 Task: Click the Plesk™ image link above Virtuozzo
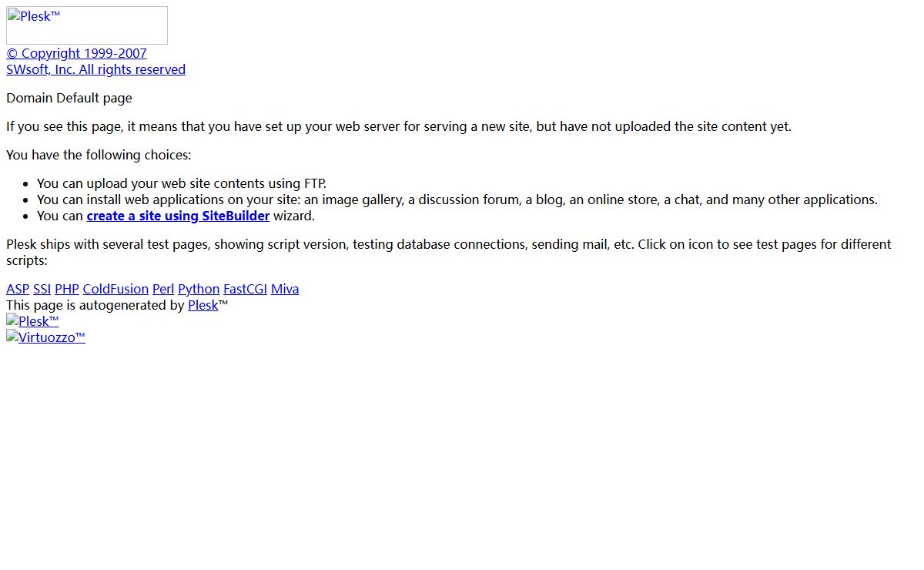(x=32, y=321)
